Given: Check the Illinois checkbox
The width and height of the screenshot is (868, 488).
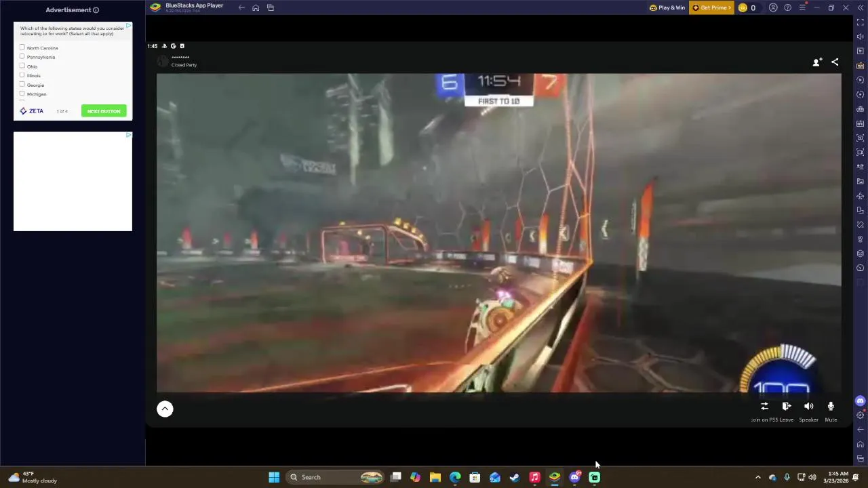Looking at the screenshot, I should pos(22,75).
